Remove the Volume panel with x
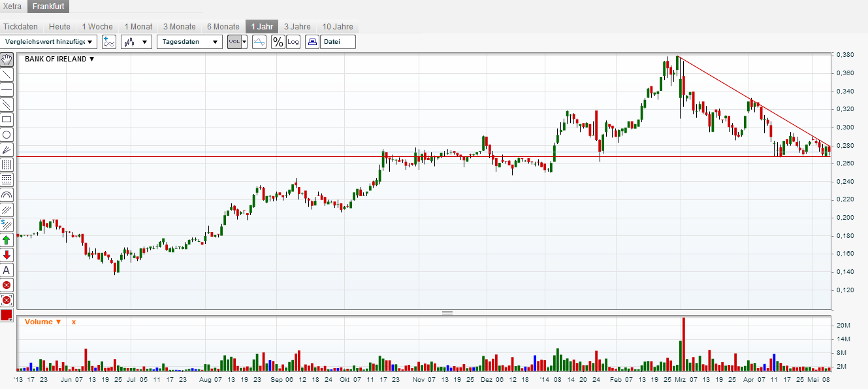Image resolution: width=868 pixels, height=389 pixels. click(74, 322)
